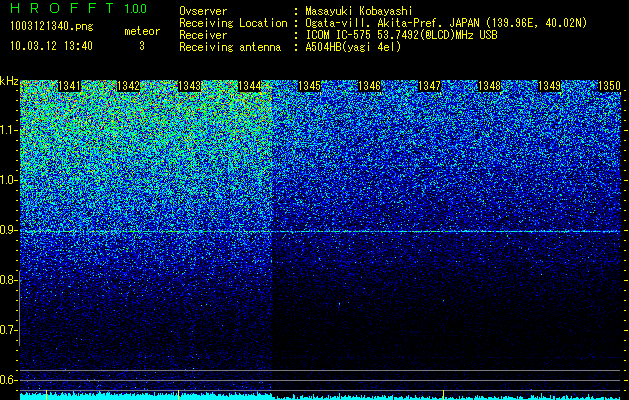Click the meteor count label

click(142, 31)
